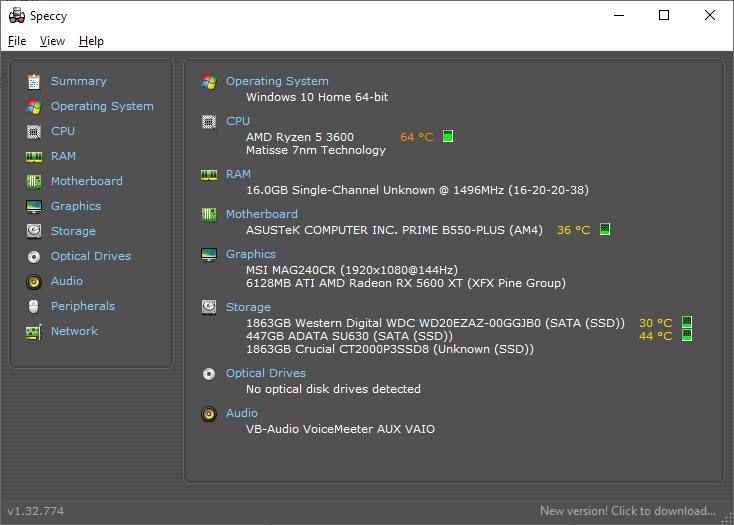The width and height of the screenshot is (734, 525).
Task: Click the RAM heading link in main panel
Action: coord(238,174)
